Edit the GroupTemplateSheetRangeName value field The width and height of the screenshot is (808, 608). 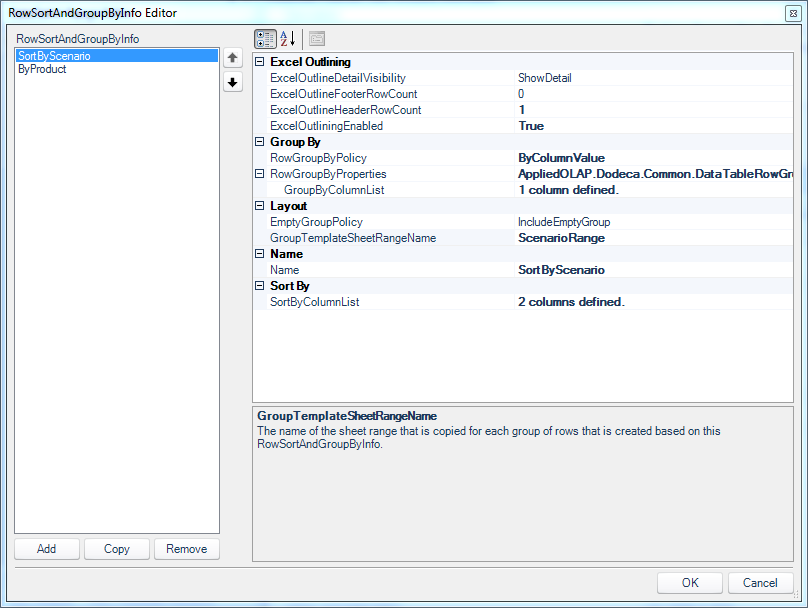point(653,238)
